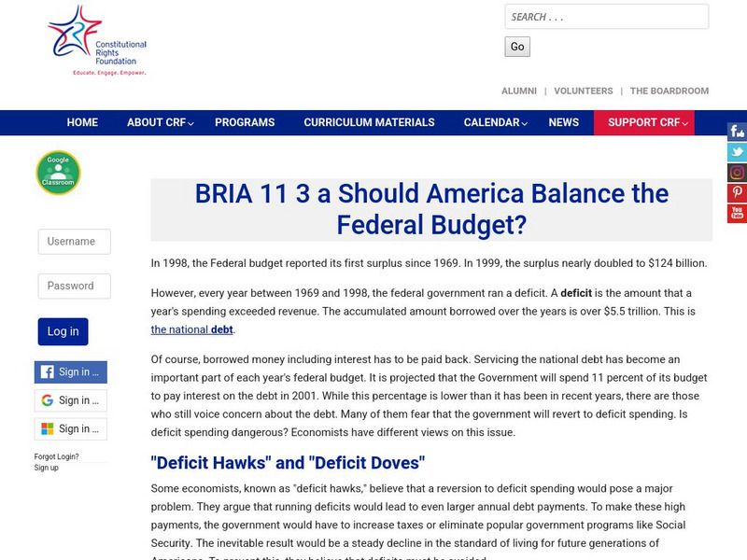Open the Instagram social sidebar icon
The image size is (747, 560).
coord(737,173)
